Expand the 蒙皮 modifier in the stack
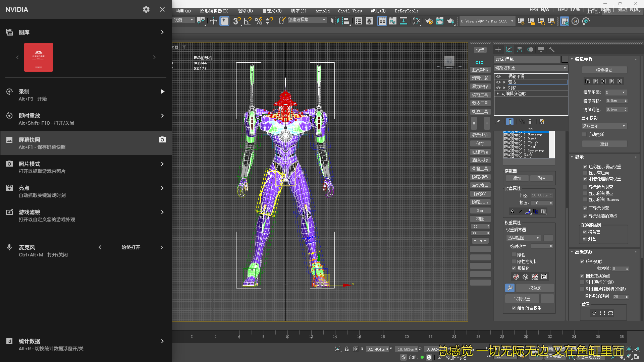 pos(505,82)
